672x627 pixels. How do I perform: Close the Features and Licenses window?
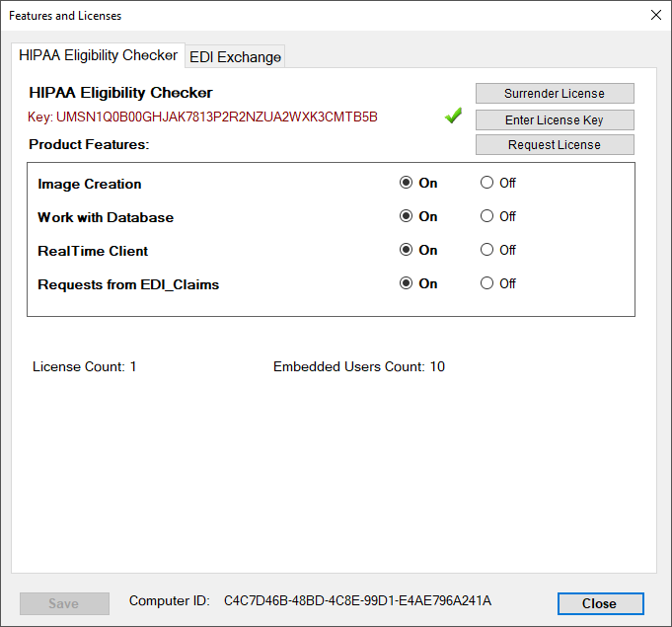click(655, 15)
